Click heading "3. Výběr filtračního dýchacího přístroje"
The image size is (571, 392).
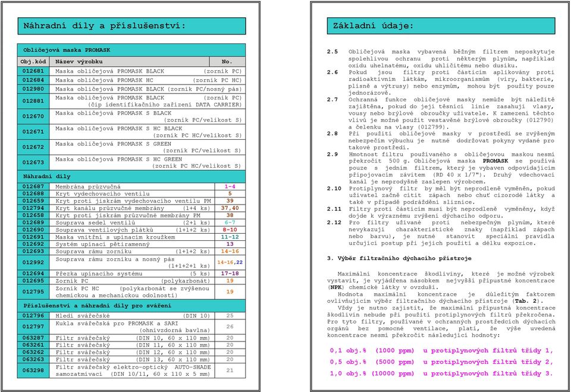[399, 258]
